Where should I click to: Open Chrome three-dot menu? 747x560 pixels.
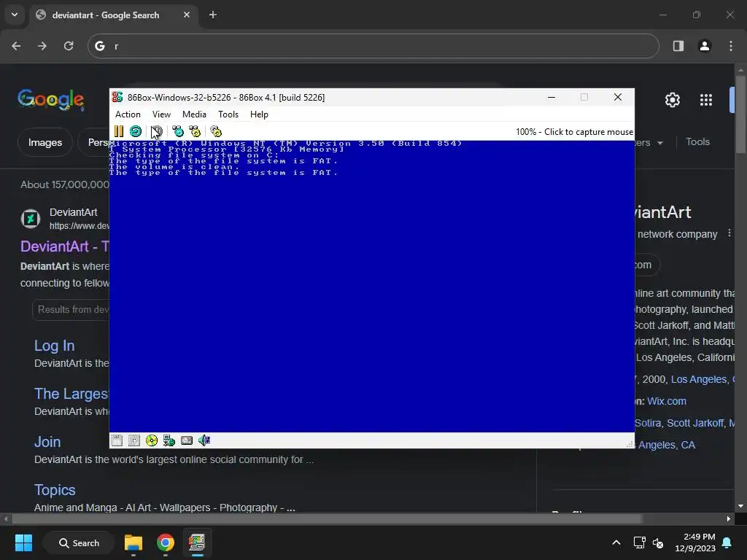[x=731, y=46]
